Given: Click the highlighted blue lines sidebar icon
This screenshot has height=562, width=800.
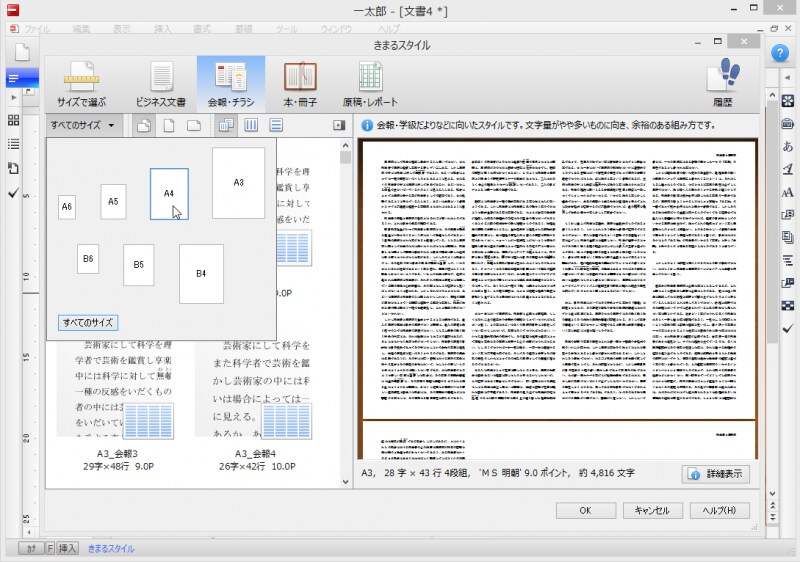Looking at the screenshot, I should point(22,78).
